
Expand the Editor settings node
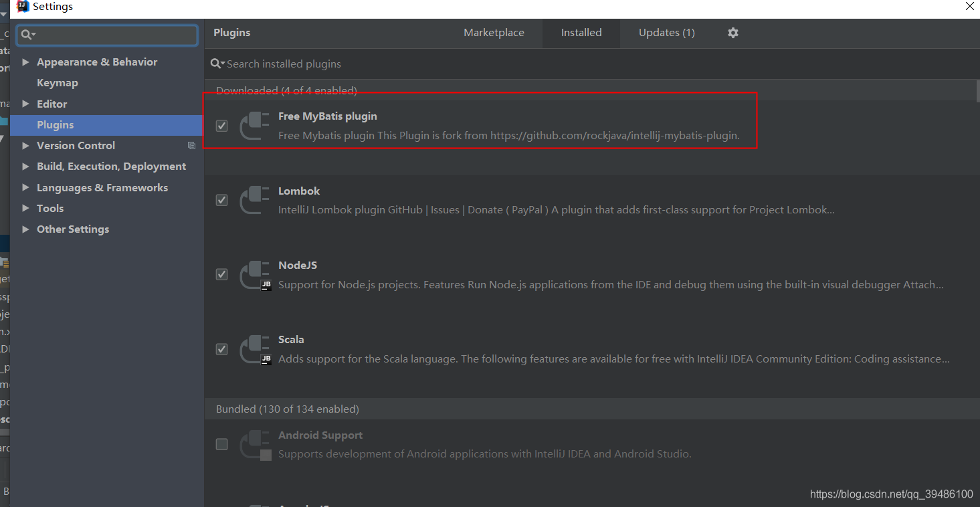[25, 104]
